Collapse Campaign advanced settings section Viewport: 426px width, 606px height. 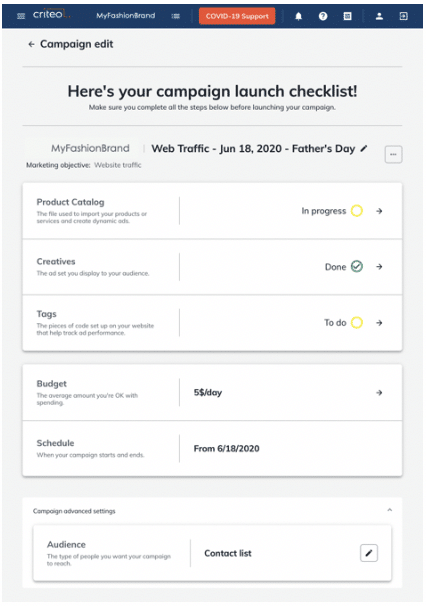click(x=390, y=510)
